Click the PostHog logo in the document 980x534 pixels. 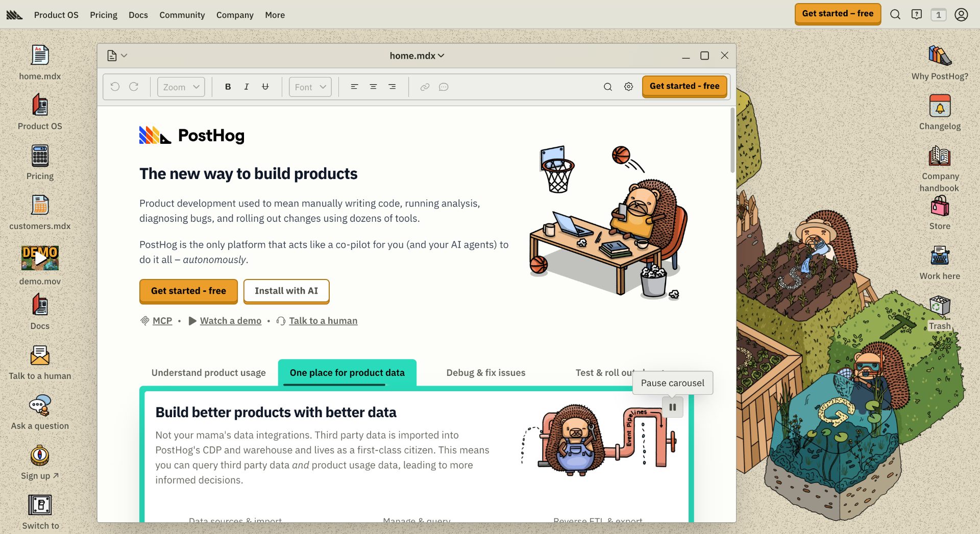click(192, 135)
